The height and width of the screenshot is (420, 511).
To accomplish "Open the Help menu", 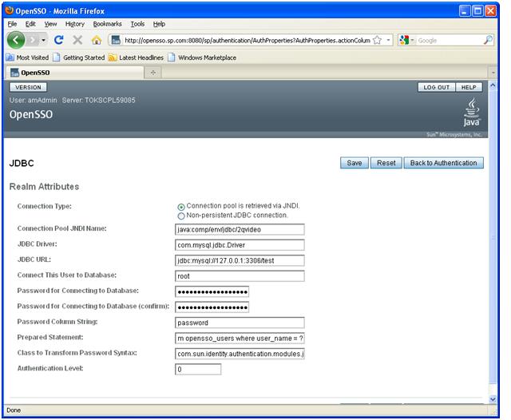I will click(159, 24).
